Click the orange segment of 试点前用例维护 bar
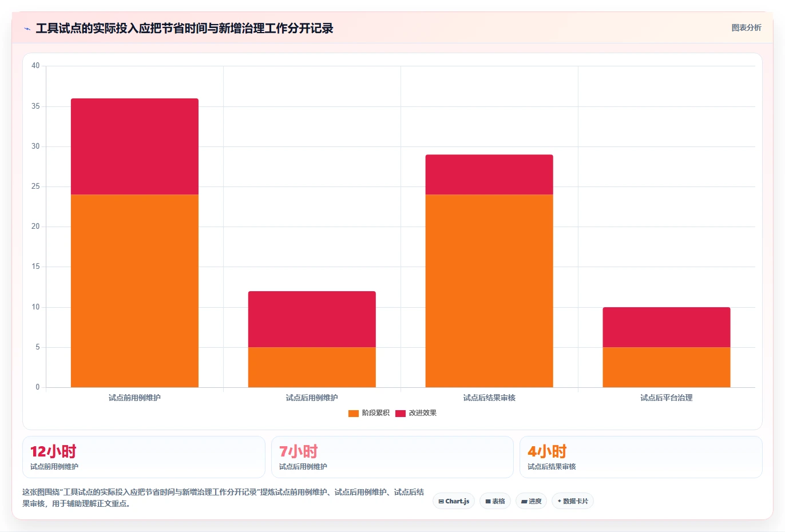Screen dimensions: 785x532 tap(134, 291)
